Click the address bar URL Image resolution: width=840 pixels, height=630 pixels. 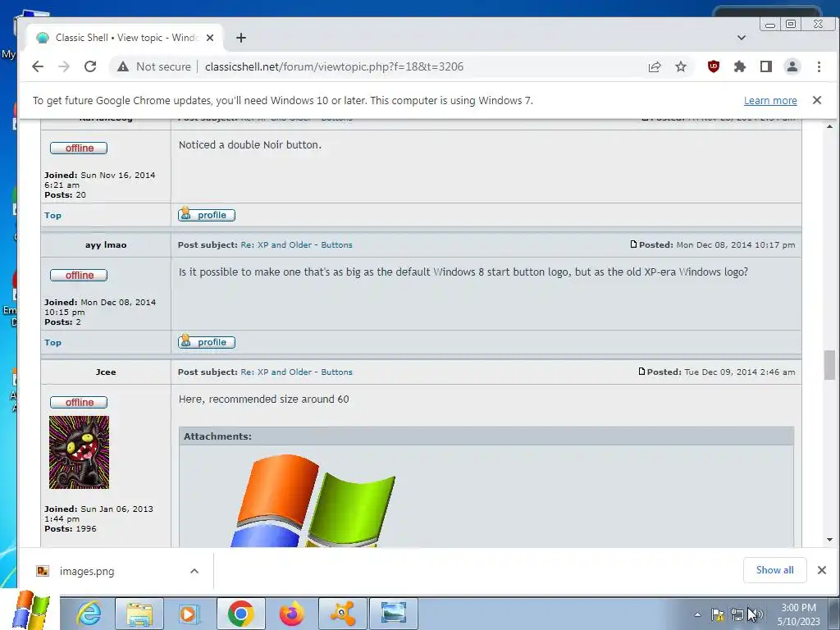point(335,66)
